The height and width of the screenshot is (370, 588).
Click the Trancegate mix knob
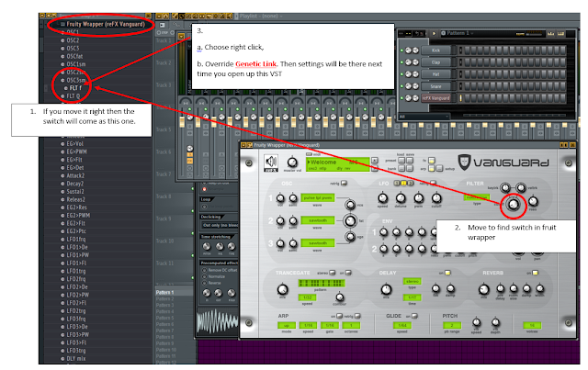(282, 289)
